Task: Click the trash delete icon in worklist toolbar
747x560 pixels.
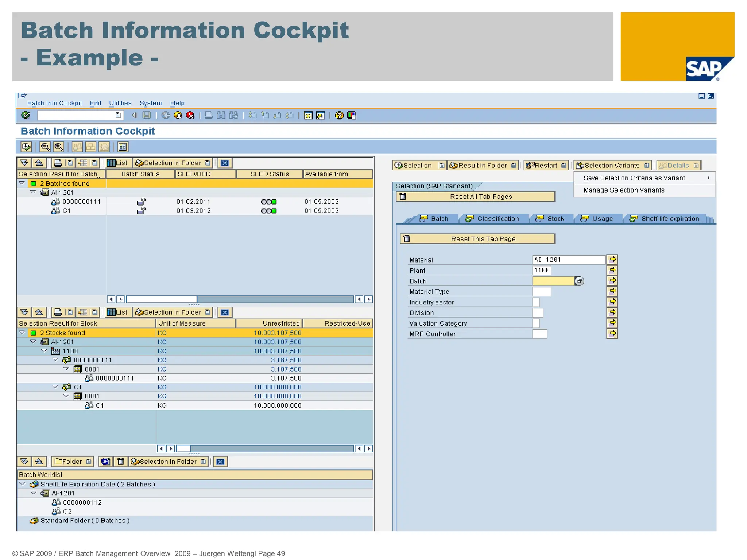Action: point(121,462)
